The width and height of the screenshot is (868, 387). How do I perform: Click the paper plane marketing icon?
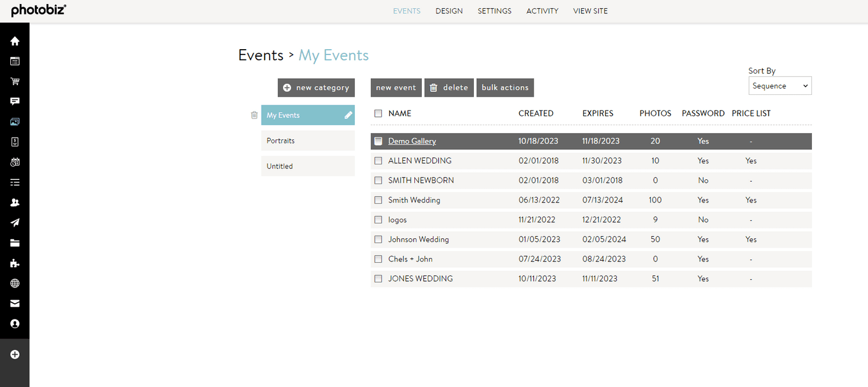tap(15, 223)
